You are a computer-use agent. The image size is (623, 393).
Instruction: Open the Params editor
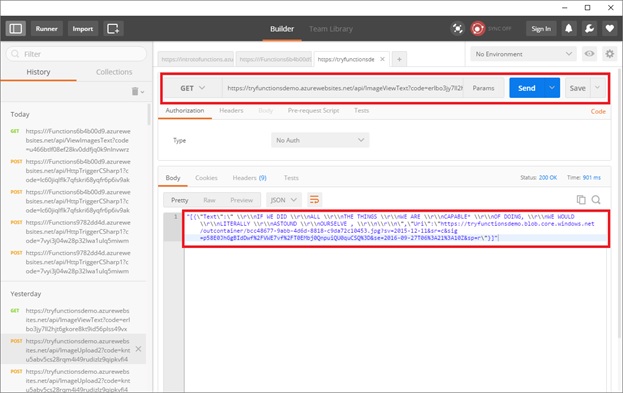484,88
